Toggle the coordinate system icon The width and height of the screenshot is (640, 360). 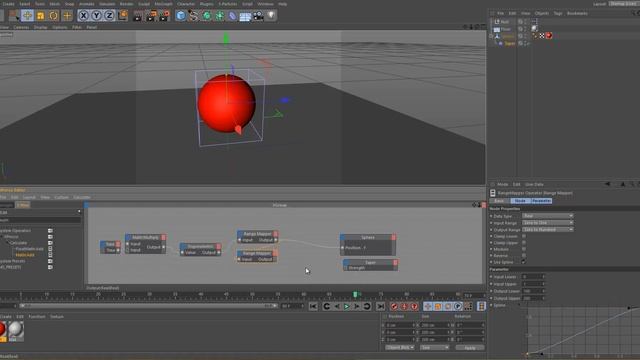click(x=122, y=16)
